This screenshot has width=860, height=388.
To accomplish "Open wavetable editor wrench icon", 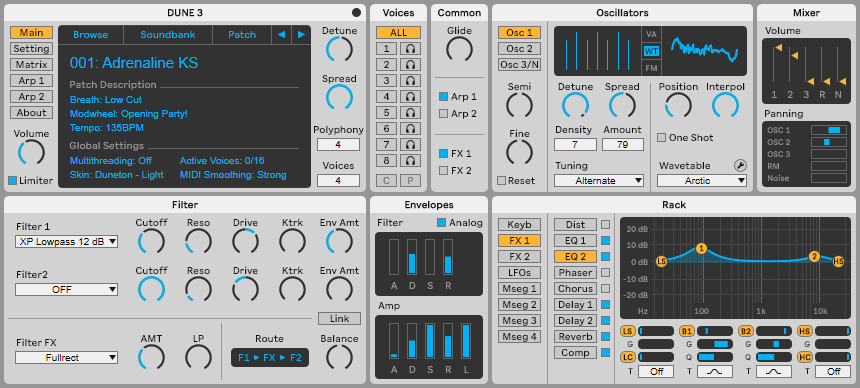I will coord(740,165).
